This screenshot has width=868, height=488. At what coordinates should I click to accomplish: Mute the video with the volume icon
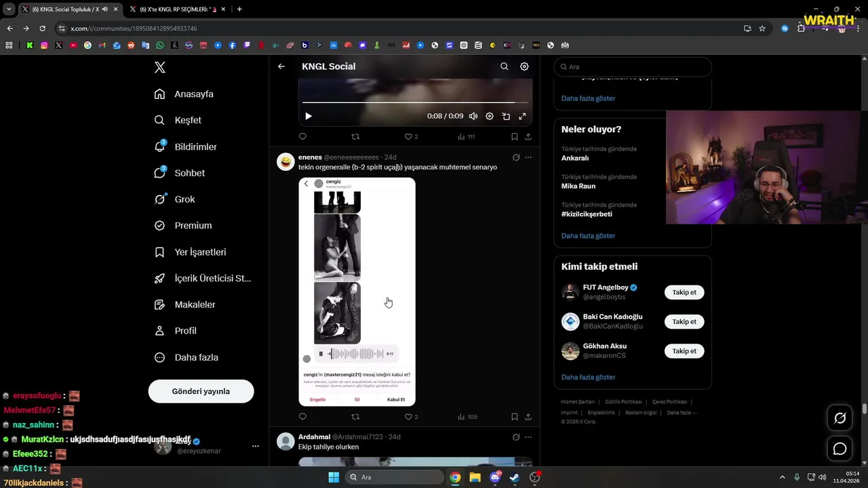point(473,116)
